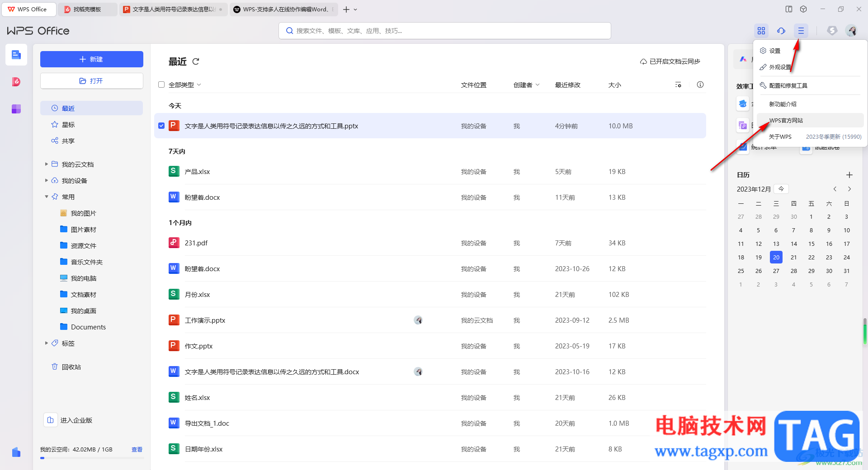The width and height of the screenshot is (868, 470).
Task: Click the cloud storage icon at bottom of rail
Action: point(16,452)
